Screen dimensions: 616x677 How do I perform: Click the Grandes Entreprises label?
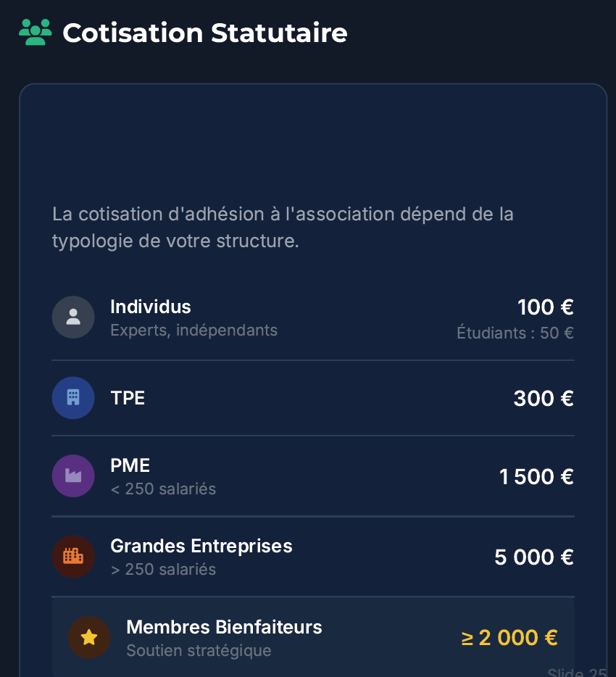201,546
